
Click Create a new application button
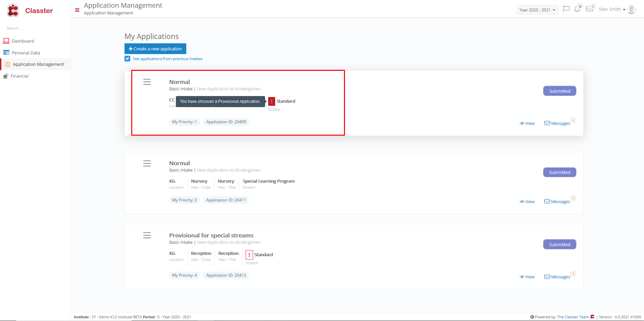click(155, 49)
